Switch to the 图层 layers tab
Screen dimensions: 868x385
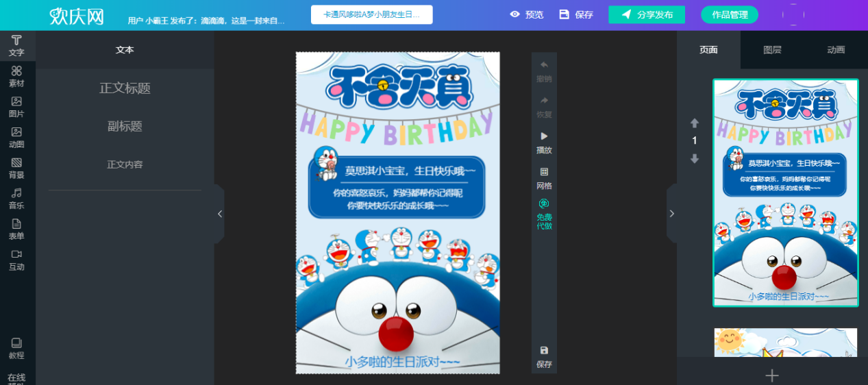click(x=772, y=49)
